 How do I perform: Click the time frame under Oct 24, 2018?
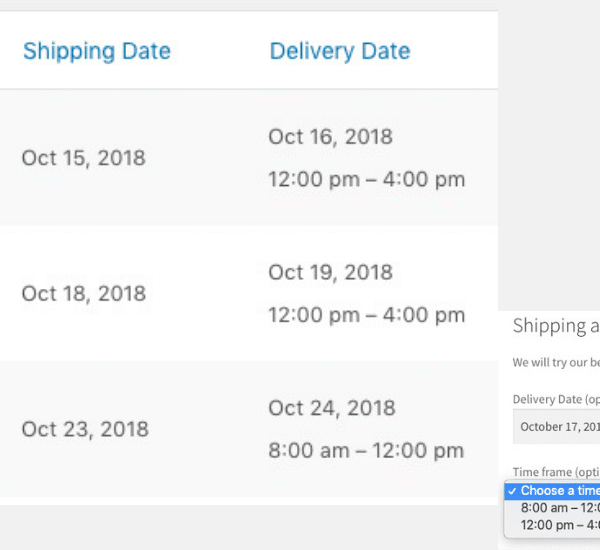(366, 450)
